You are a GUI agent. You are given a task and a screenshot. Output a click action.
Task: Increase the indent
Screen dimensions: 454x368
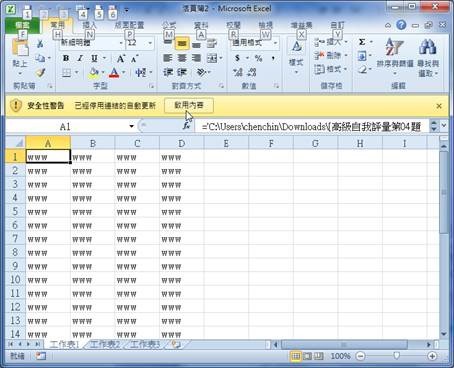click(182, 72)
